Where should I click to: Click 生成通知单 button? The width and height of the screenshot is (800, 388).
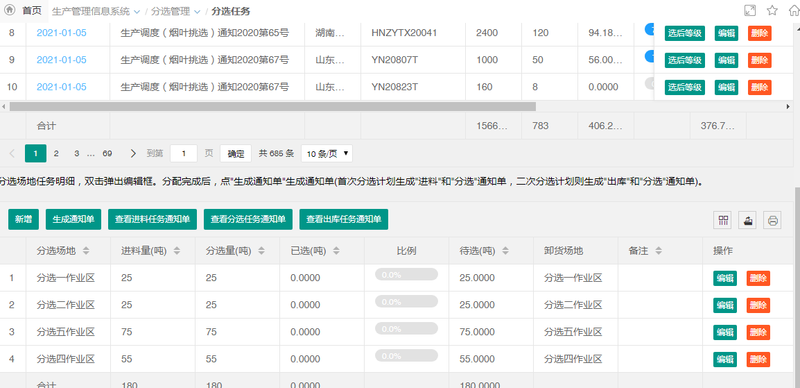coord(73,220)
